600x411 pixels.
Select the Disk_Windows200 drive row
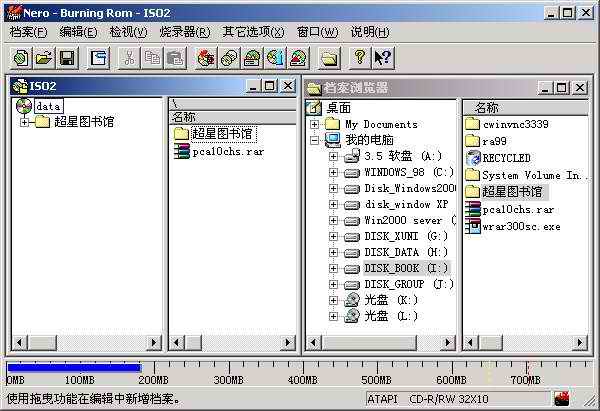click(x=400, y=188)
